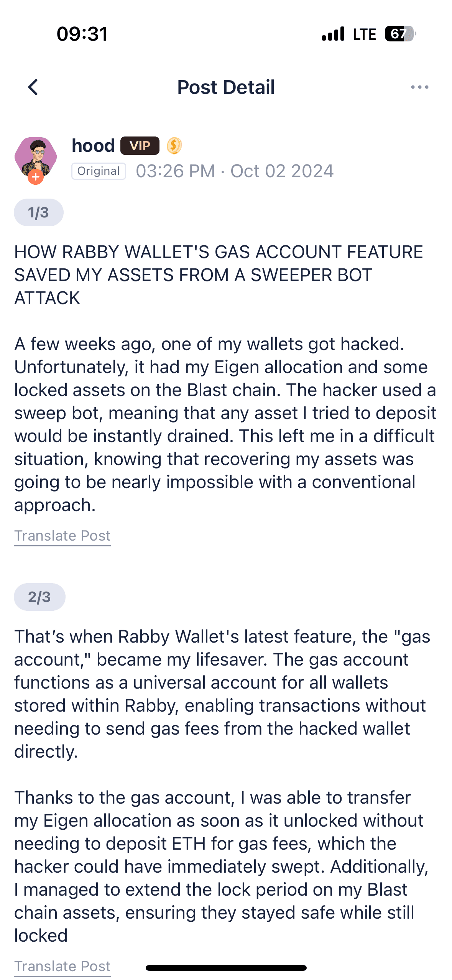Expand the 2/3 thread indicator badge
Screen dimensions: 452x980
(x=40, y=597)
